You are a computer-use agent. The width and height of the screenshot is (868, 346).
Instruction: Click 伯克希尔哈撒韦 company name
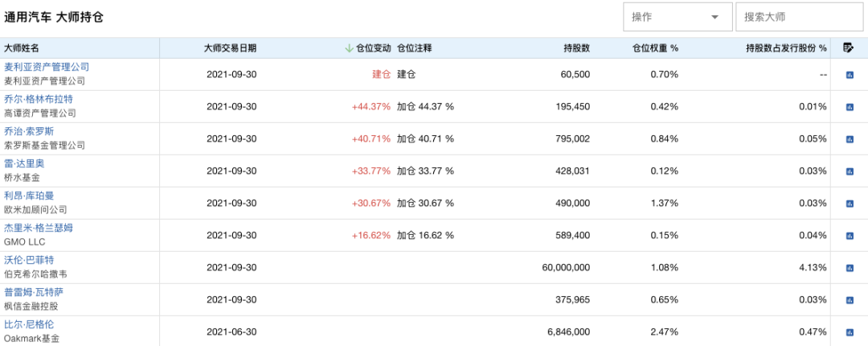[35, 274]
